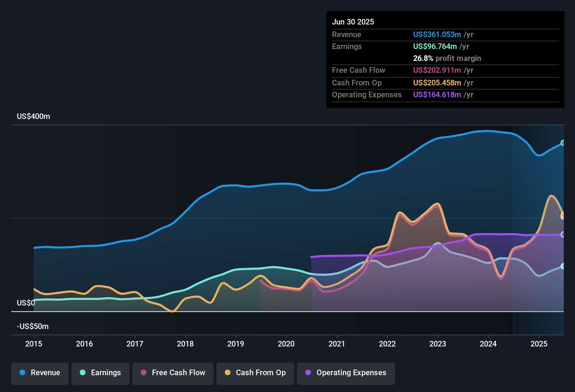Click the Jun 30 2025 tooltip date
575x392 pixels.
(353, 22)
